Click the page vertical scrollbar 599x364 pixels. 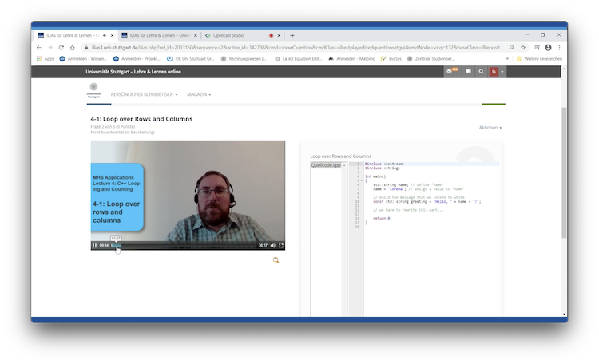tap(564, 172)
